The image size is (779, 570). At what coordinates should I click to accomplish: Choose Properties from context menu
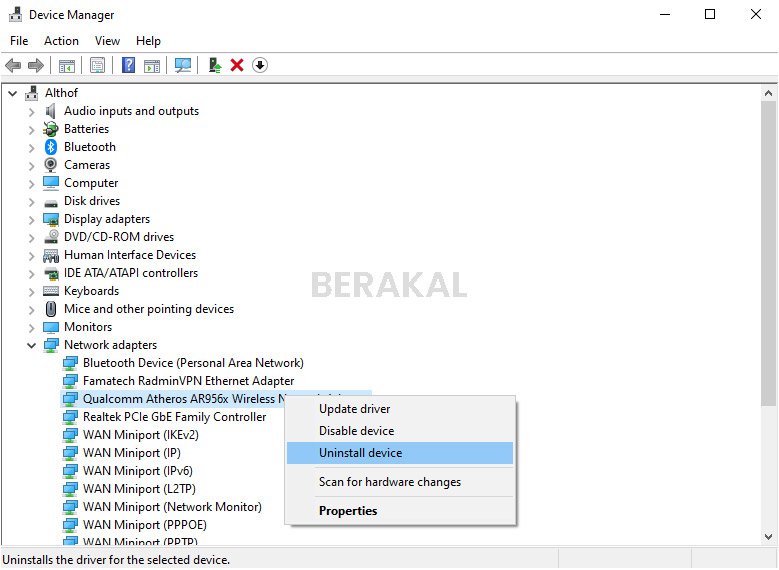pos(400,511)
